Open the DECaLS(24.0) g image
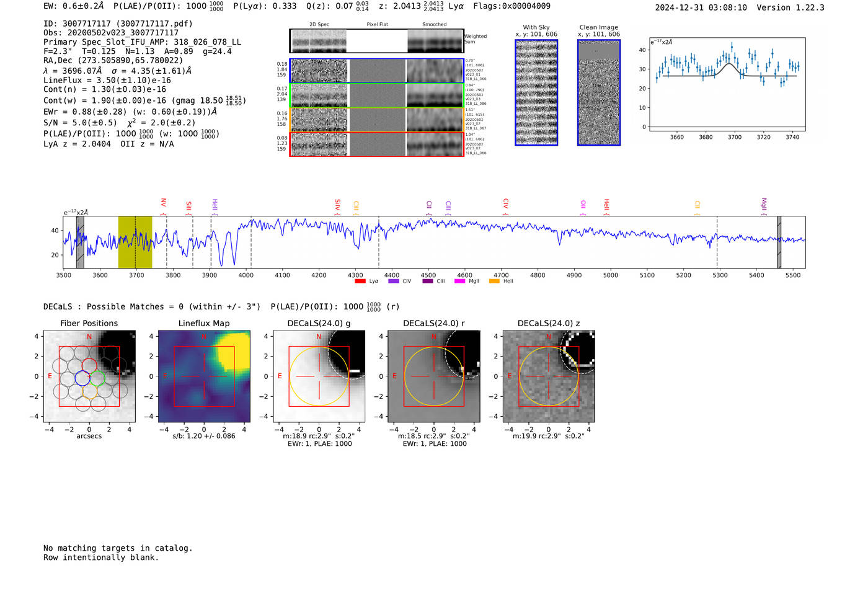 point(319,376)
